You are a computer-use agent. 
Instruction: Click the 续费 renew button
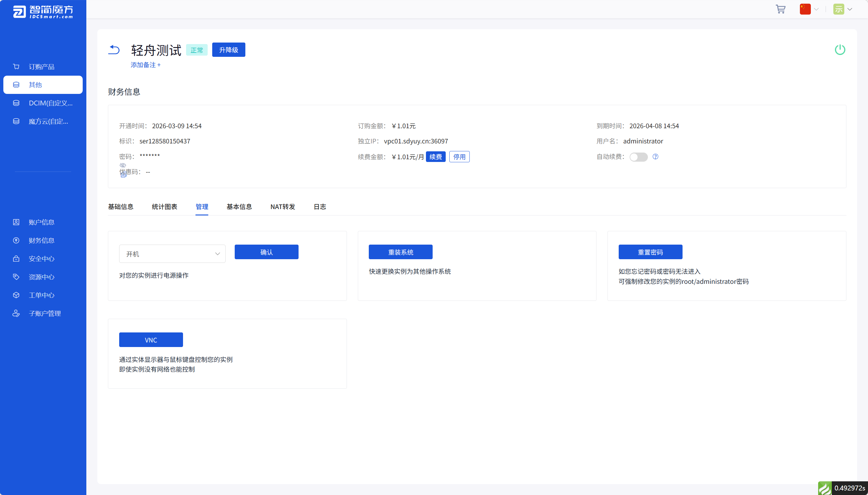(x=435, y=157)
